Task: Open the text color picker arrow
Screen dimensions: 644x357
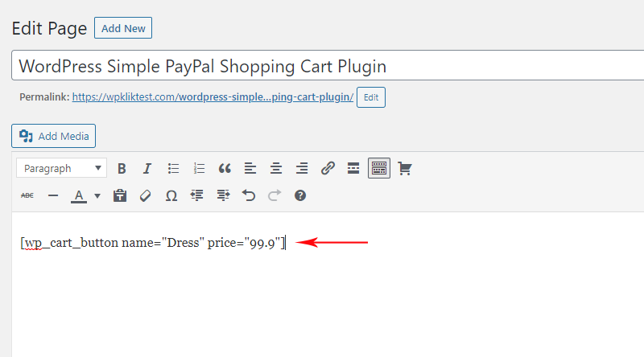Action: (x=97, y=195)
